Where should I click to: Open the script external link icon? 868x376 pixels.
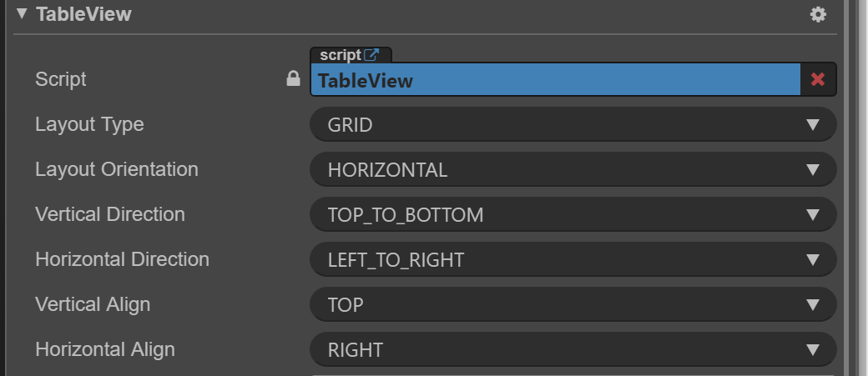[x=372, y=55]
